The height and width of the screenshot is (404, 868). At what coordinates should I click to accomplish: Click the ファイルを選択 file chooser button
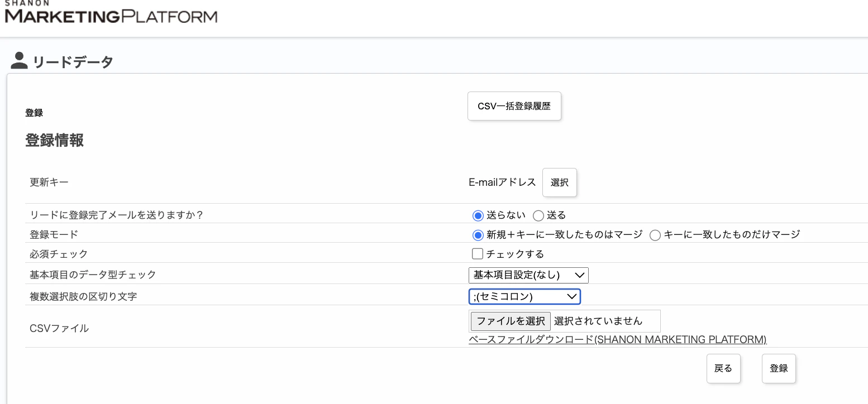coord(511,321)
